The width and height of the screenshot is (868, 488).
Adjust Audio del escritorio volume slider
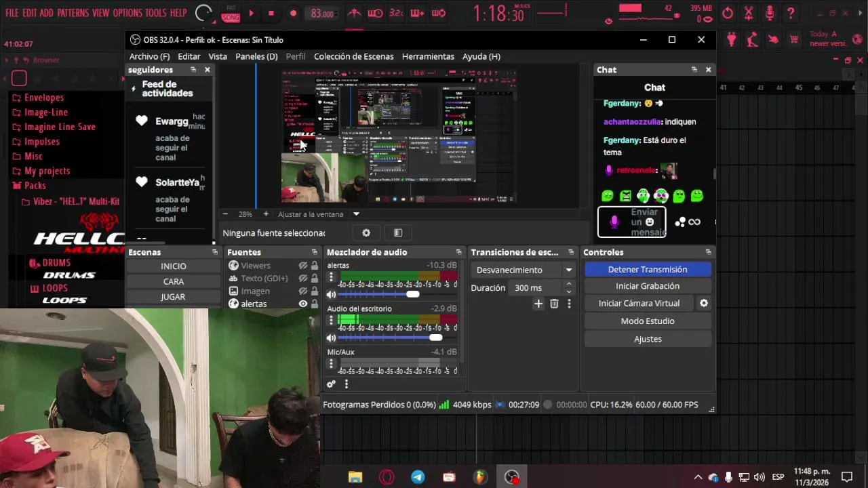[435, 338]
